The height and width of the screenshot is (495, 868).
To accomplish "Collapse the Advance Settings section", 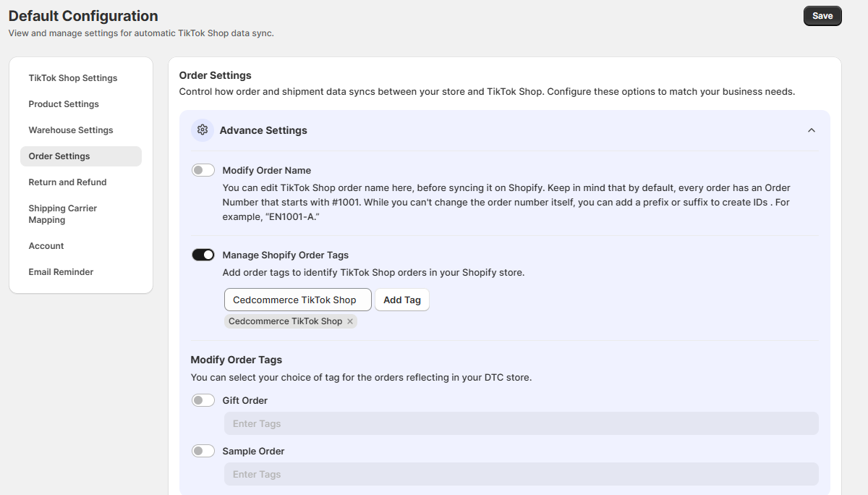I will point(811,130).
